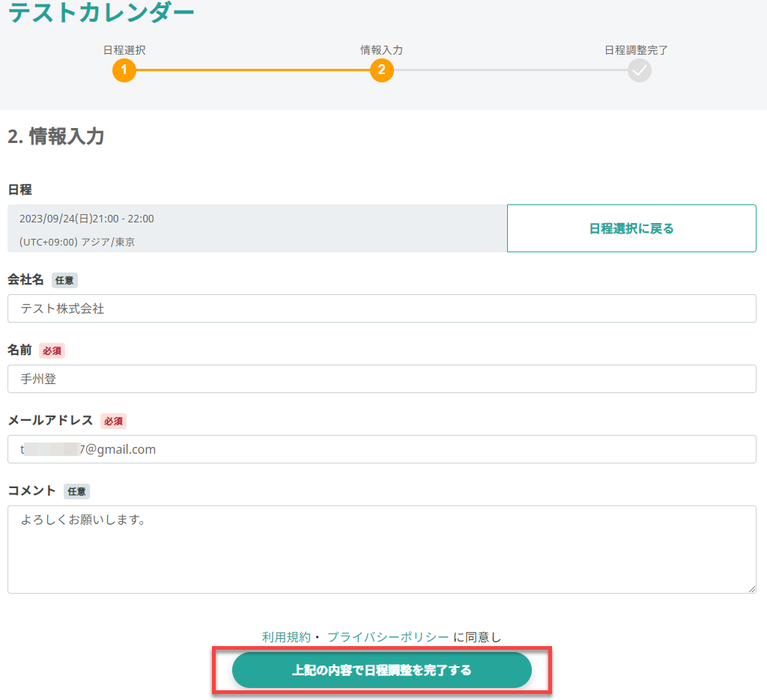Click the テストカレンダー page title
Image resolution: width=767 pixels, height=700 pixels.
(x=101, y=12)
